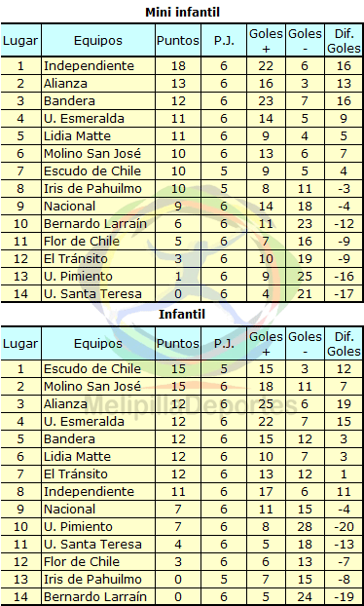Viewport: 364px width, 606px height.
Task: Select Nacional in Infantil standings
Action: 69,509
